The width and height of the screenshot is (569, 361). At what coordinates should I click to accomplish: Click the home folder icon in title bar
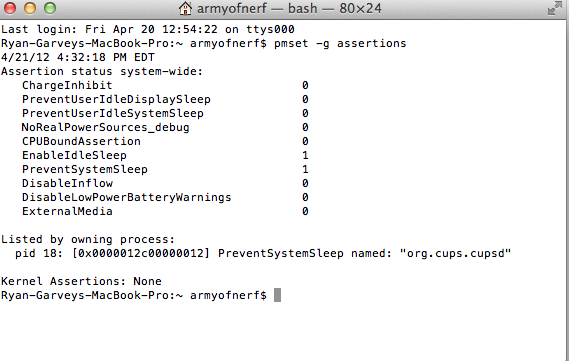click(x=185, y=8)
